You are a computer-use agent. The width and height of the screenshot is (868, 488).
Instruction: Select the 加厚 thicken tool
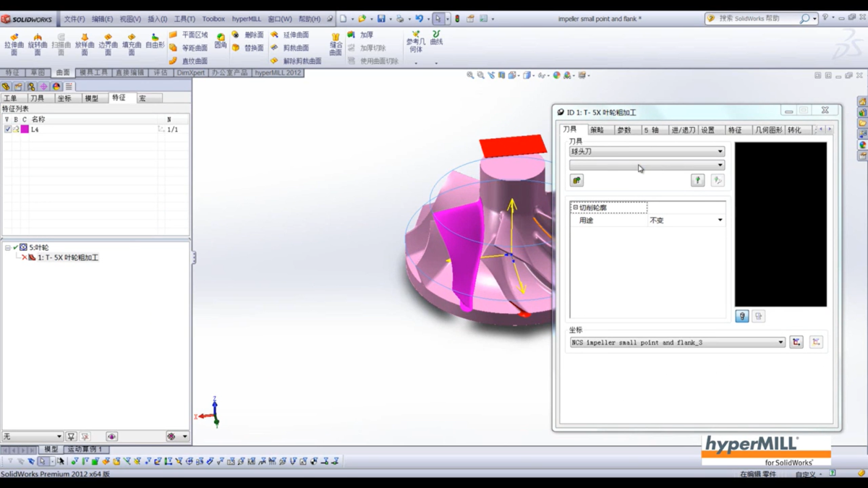click(360, 35)
